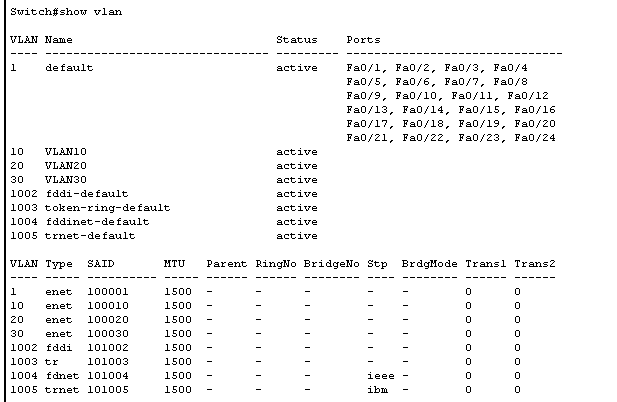Click the Status column header
The image size is (617, 402).
point(297,40)
